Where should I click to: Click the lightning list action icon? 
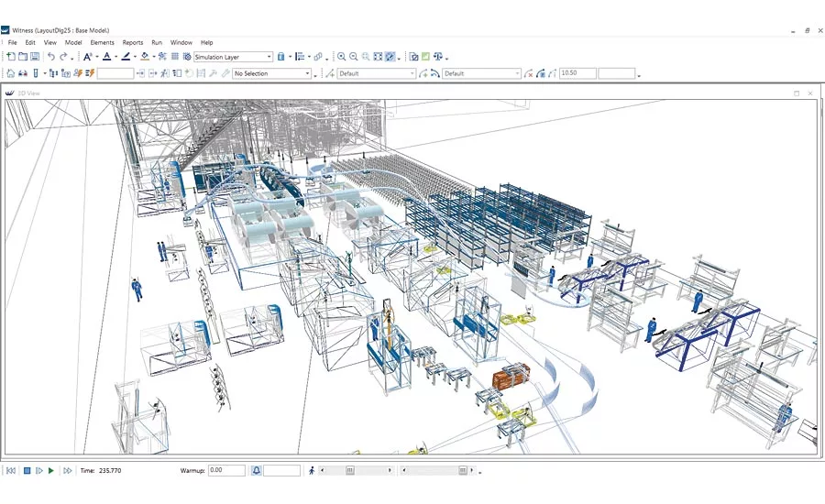pos(90,73)
